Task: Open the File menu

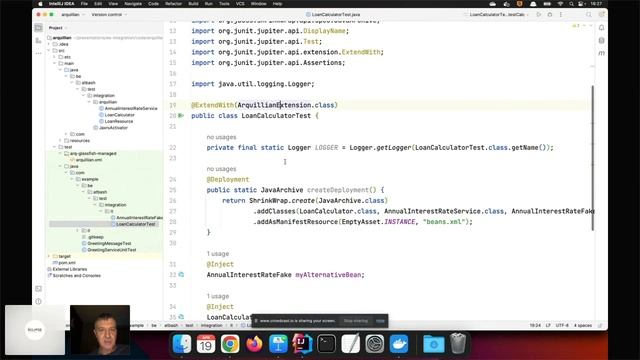Action: pos(84,4)
